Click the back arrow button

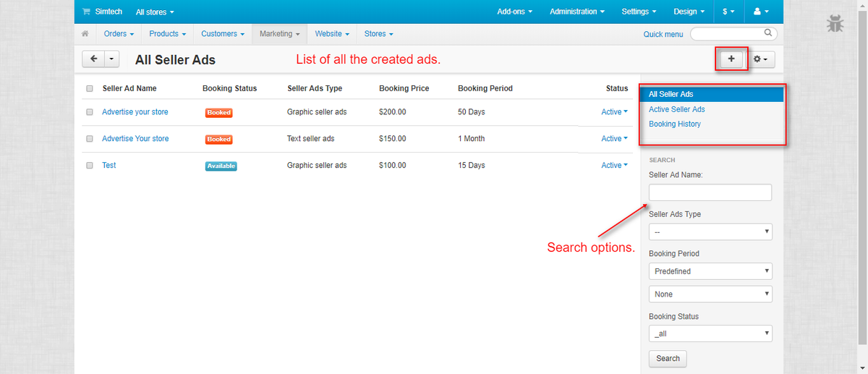tap(94, 59)
